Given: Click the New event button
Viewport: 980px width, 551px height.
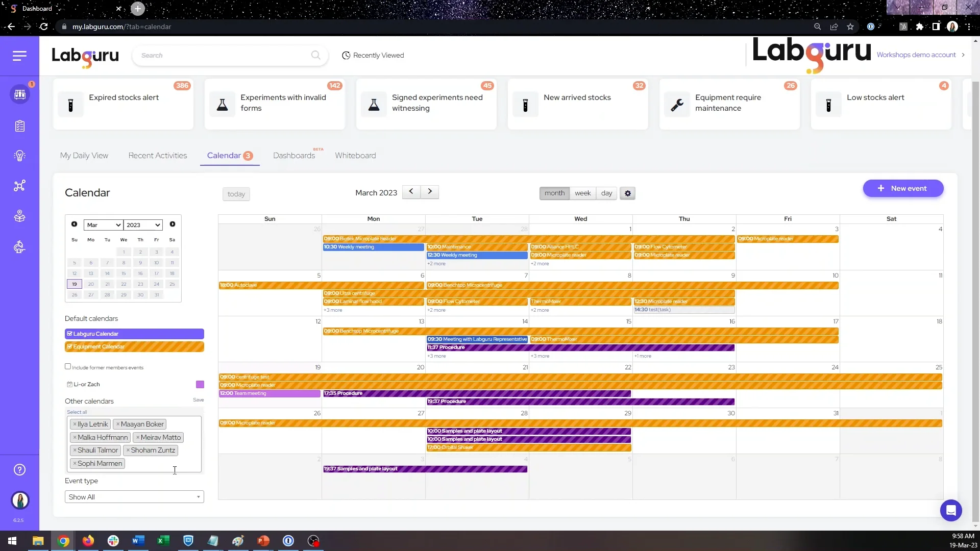Looking at the screenshot, I should pyautogui.click(x=902, y=188).
